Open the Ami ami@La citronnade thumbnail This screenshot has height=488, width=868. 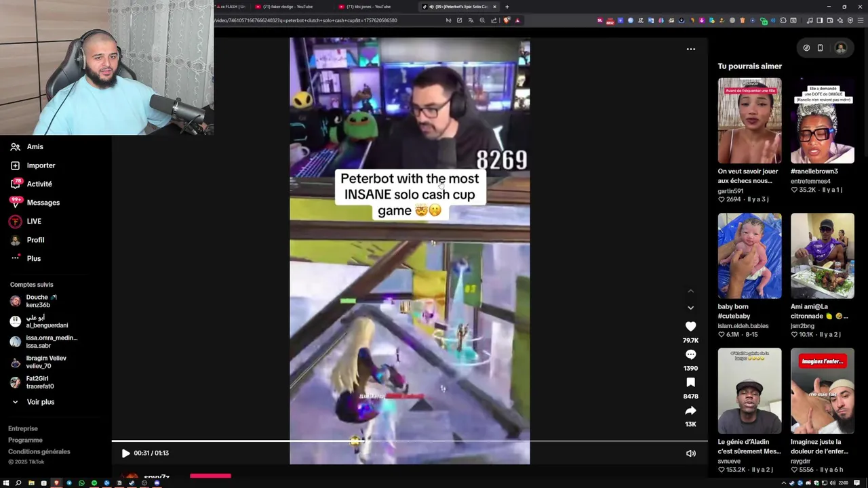pos(822,256)
